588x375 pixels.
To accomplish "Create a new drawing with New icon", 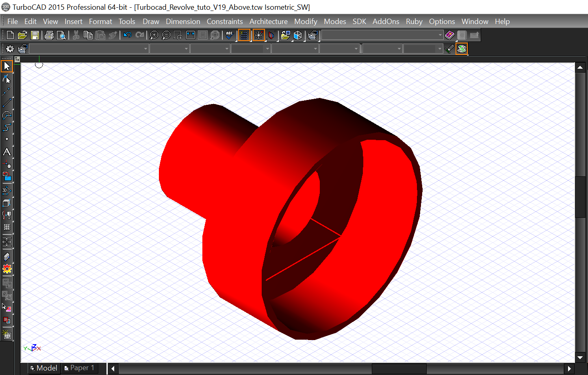I will point(11,35).
